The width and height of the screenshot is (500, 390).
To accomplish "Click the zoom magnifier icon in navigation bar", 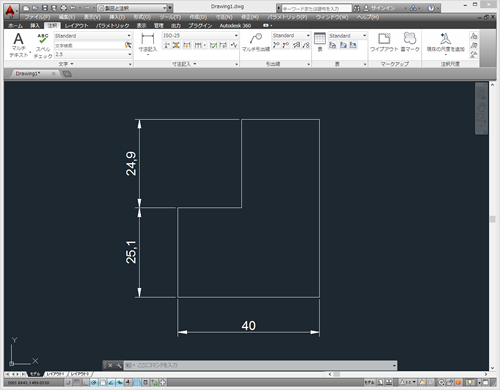I will click(x=481, y=118).
